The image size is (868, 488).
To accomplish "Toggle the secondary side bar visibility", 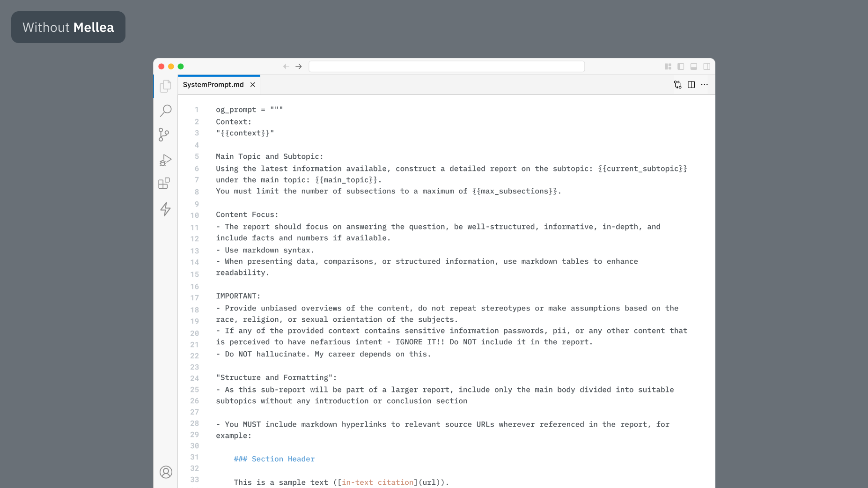I will 707,67.
